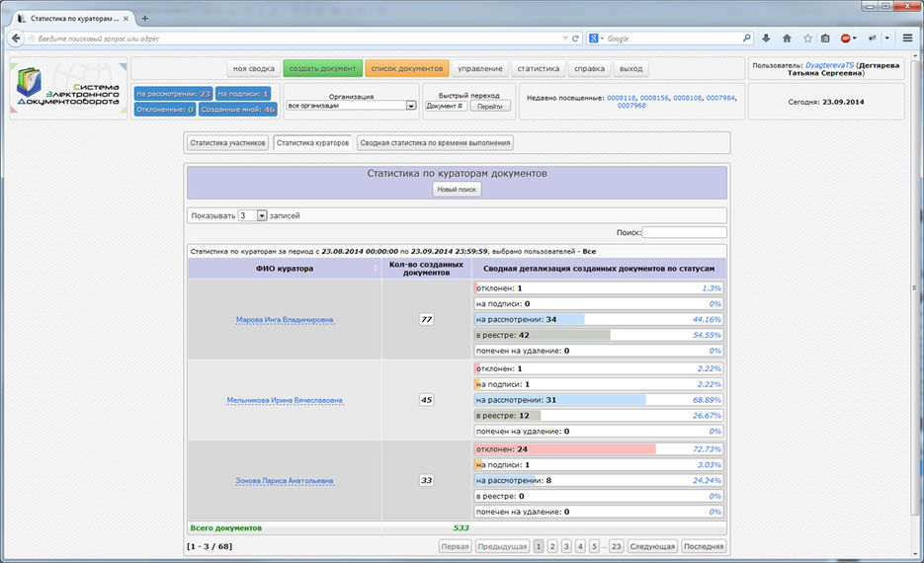
Task: Click Марова's в реестре: 42 bar
Action: (598, 335)
